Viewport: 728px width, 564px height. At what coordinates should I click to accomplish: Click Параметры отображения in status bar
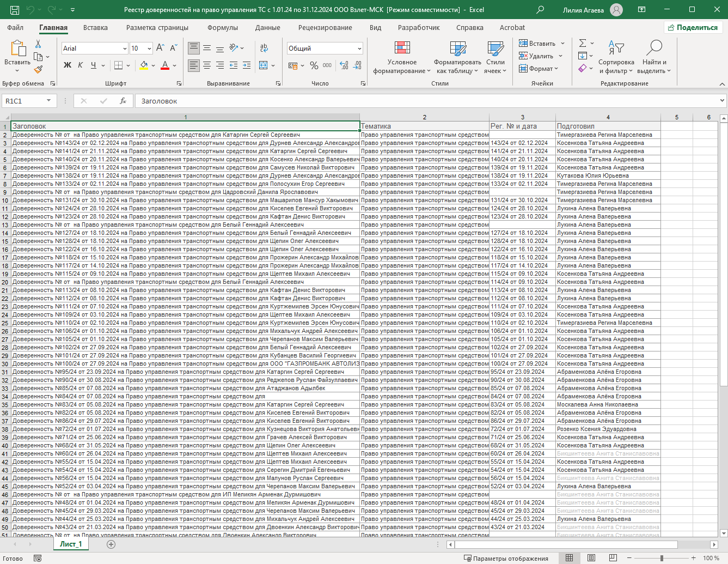[506, 558]
